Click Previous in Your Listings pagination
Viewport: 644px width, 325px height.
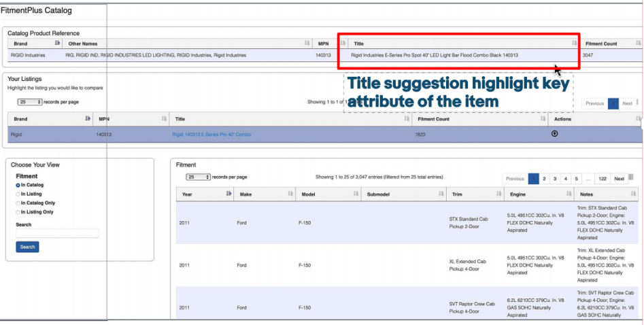[x=595, y=103]
